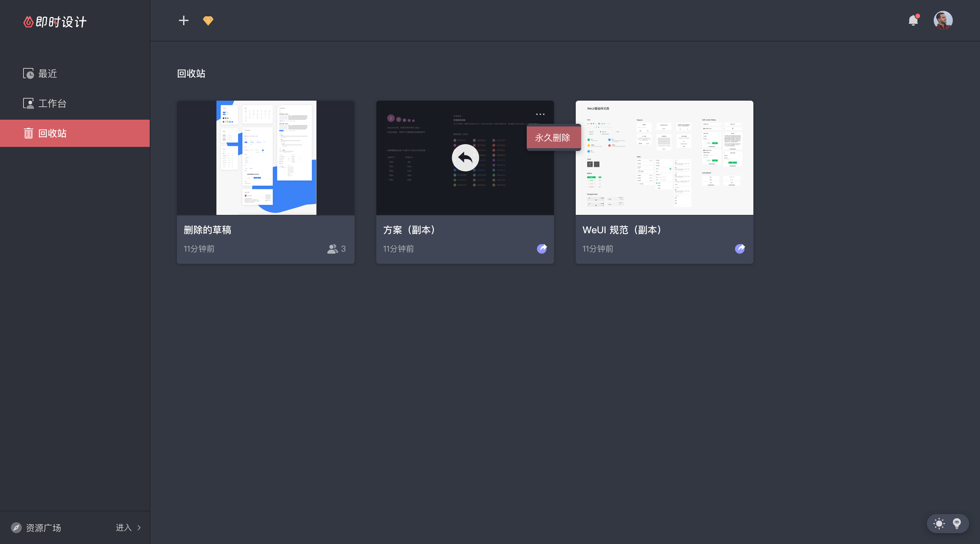The image size is (980, 544).
Task: Click 进入 to enter resource plaza
Action: coord(128,528)
